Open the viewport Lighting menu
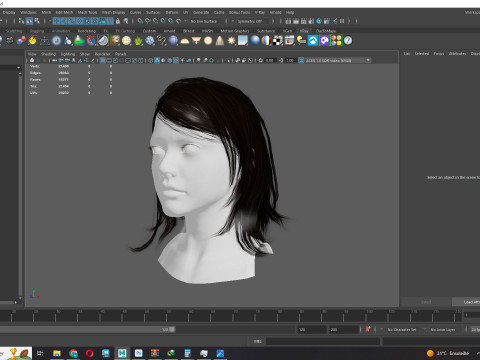Viewport: 480px width, 360px height. pyautogui.click(x=68, y=54)
